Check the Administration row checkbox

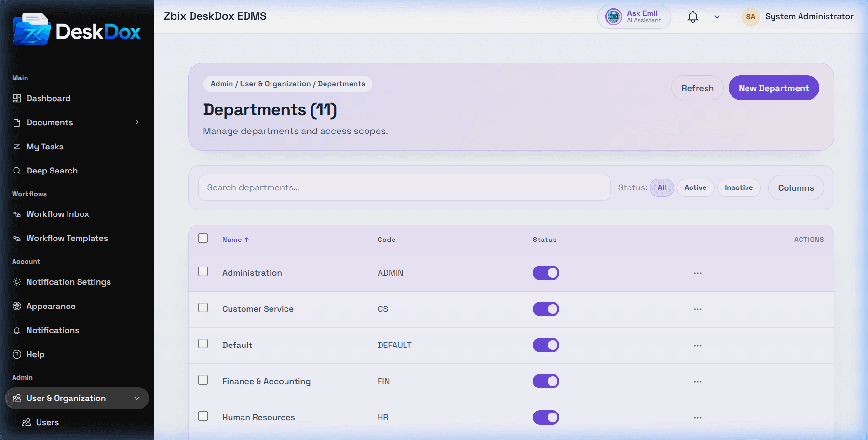(x=203, y=271)
